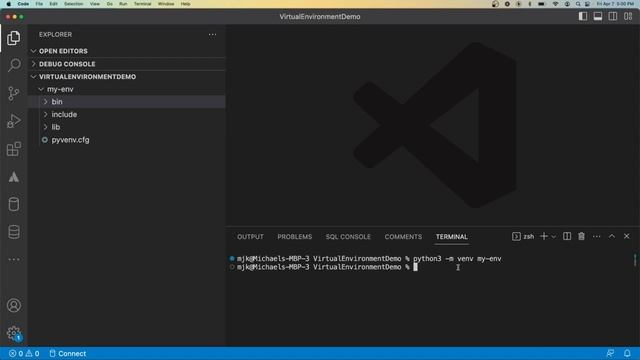Open the Help menu
640x360 pixels.
click(185, 4)
